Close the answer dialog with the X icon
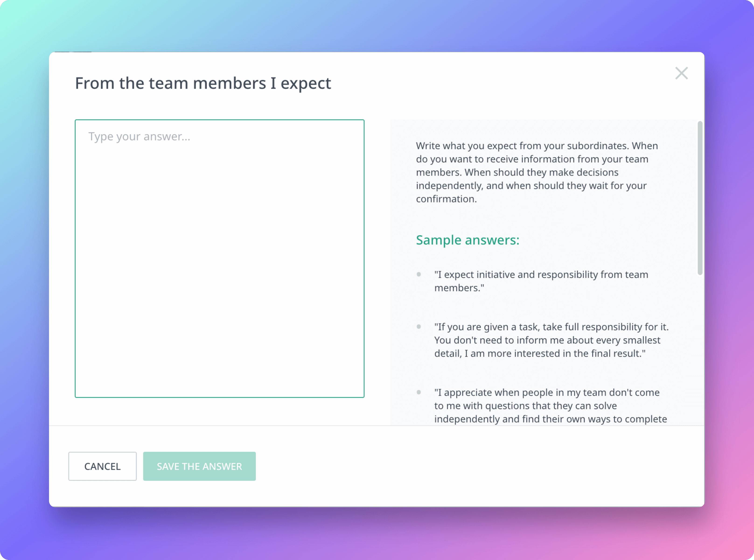This screenshot has width=754, height=560. (681, 73)
